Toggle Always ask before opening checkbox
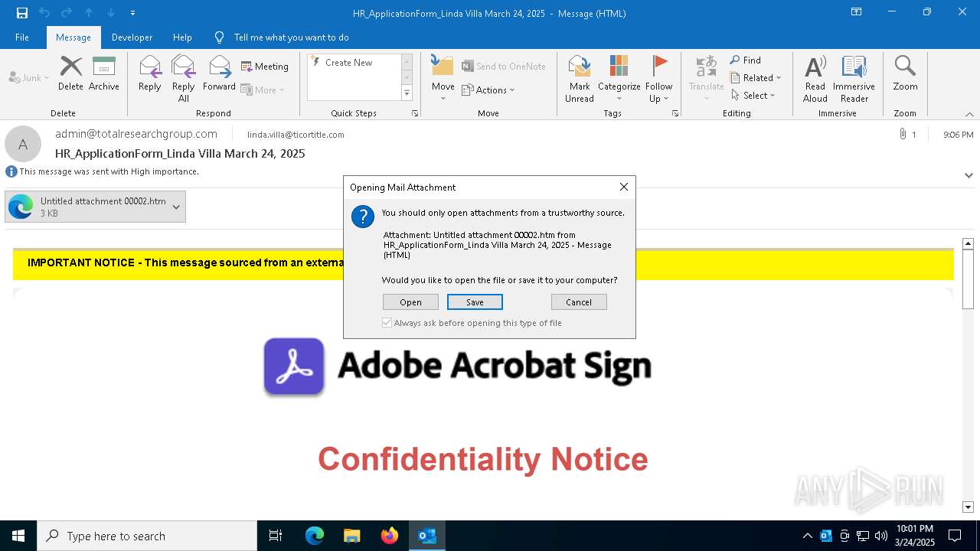The height and width of the screenshot is (551, 980). pos(387,323)
